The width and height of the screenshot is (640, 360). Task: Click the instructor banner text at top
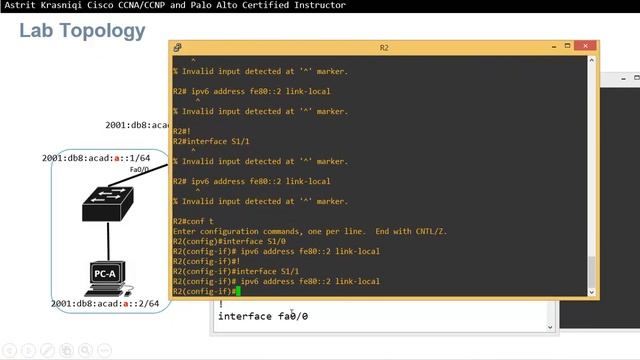175,5
